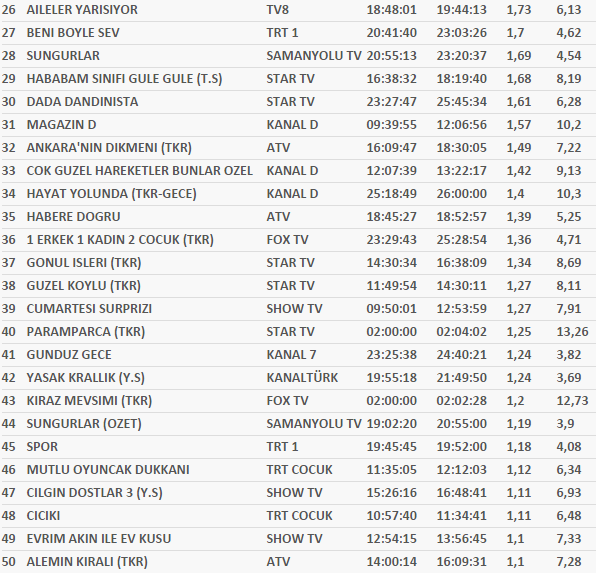Select COK GUZEL HAREKETLER BUNLAR OZEL
Screen dimensions: 596x573
point(139,171)
